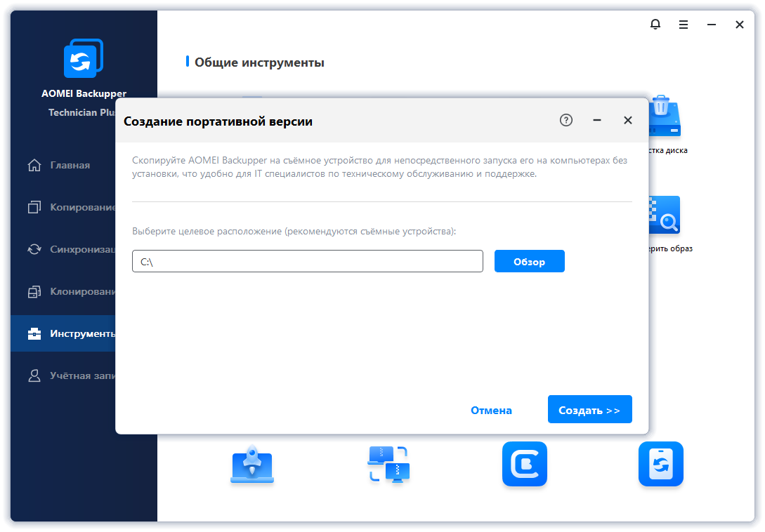Minimize the AOMEI Backupper main window
The height and width of the screenshot is (532, 765).
pyautogui.click(x=712, y=25)
